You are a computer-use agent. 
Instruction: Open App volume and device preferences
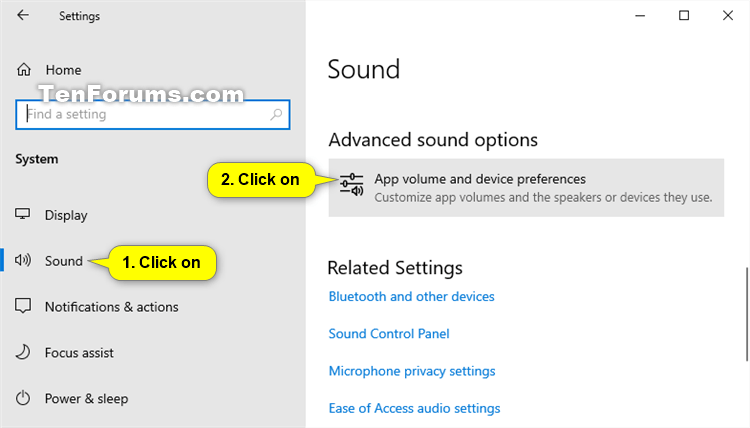(x=526, y=187)
